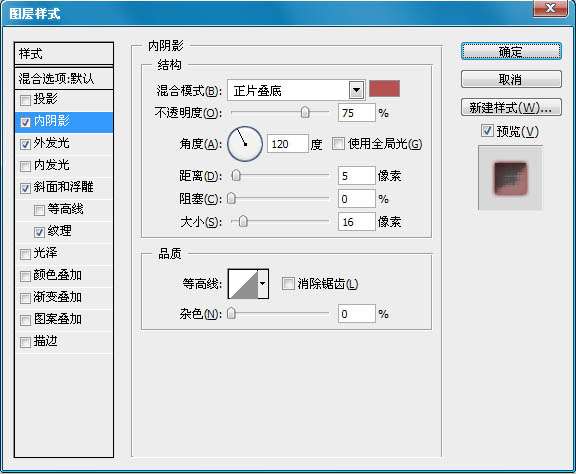Click the red shadow color swatch
The width and height of the screenshot is (576, 474).
click(x=384, y=89)
